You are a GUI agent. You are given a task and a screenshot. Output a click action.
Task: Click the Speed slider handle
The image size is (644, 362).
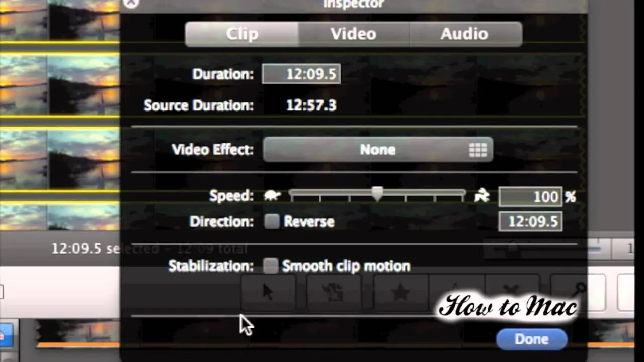coord(377,194)
